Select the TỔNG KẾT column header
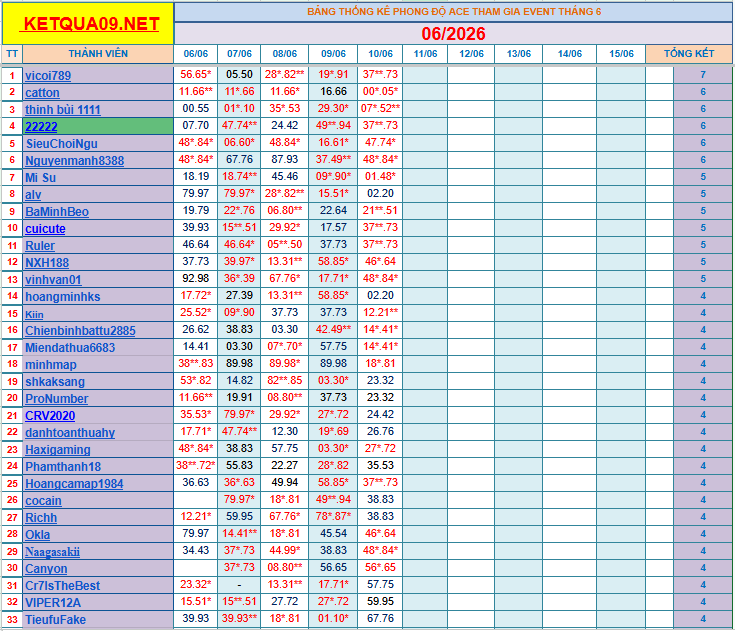Screen dimensions: 735x631 pos(689,53)
